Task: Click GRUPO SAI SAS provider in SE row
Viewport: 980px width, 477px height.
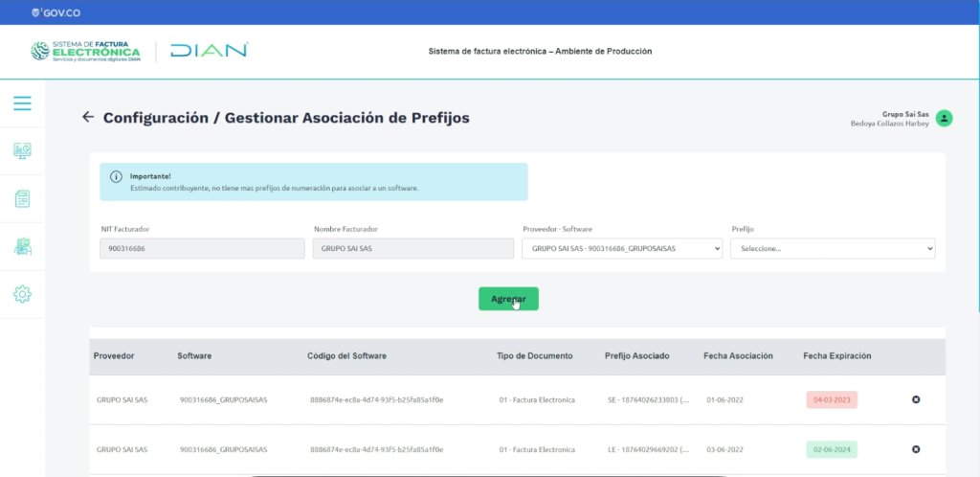Action: pyautogui.click(x=122, y=400)
